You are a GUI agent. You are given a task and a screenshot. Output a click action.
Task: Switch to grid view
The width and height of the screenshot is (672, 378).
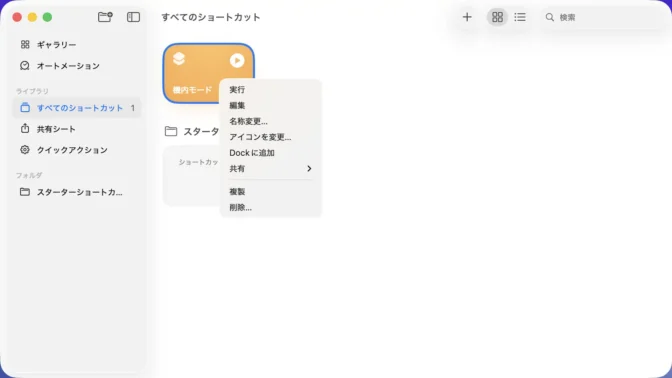(x=497, y=17)
